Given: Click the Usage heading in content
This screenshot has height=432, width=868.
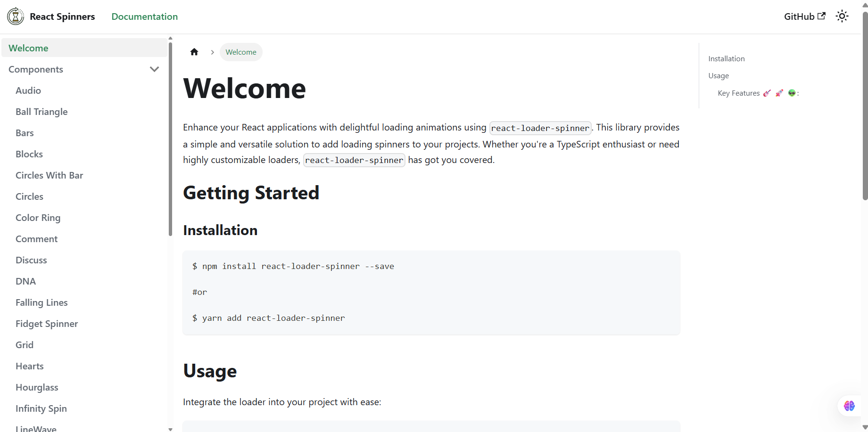Looking at the screenshot, I should coord(210,371).
